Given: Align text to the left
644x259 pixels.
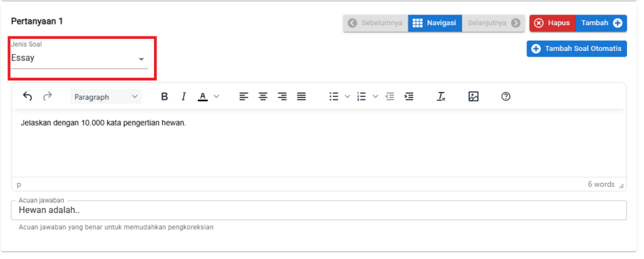Looking at the screenshot, I should point(244,96).
